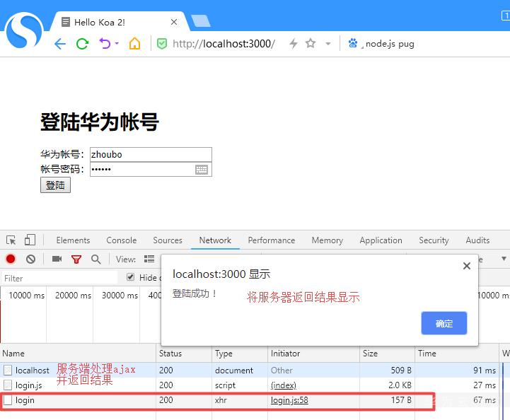Close the Hello Koa 2! tab
This screenshot has width=510, height=420.
point(174,22)
